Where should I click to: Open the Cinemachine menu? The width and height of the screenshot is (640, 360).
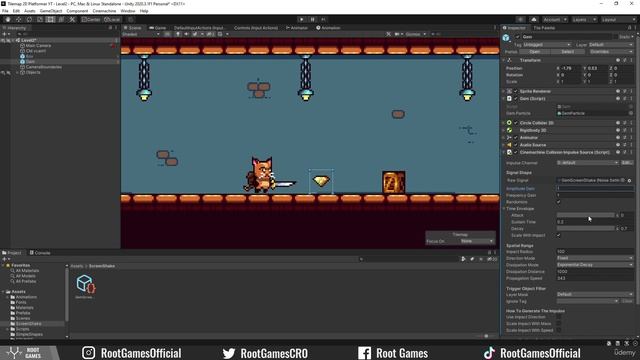click(104, 11)
